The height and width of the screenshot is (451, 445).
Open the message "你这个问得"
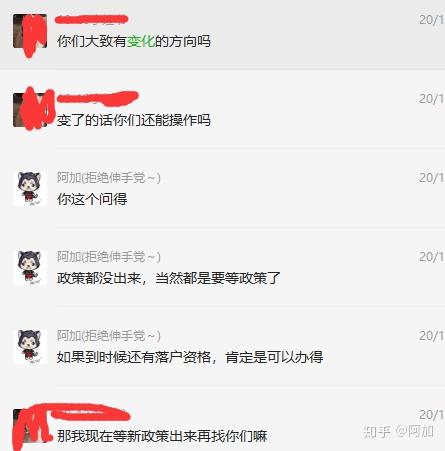92,199
